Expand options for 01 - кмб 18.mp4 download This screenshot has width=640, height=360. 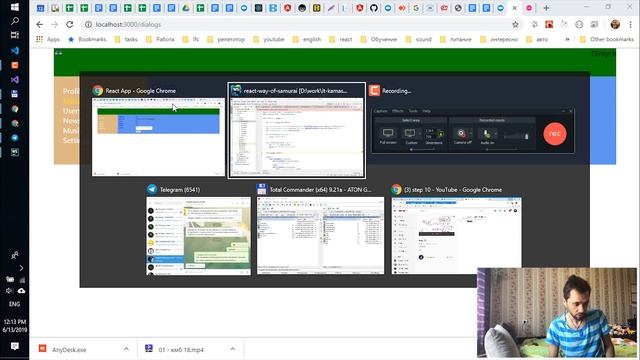click(233, 349)
